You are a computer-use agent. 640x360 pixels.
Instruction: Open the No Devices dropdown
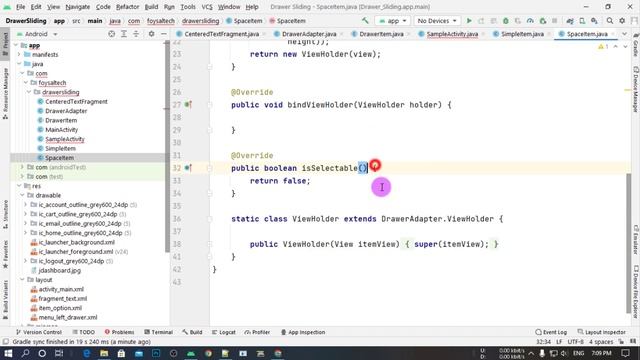(437, 21)
